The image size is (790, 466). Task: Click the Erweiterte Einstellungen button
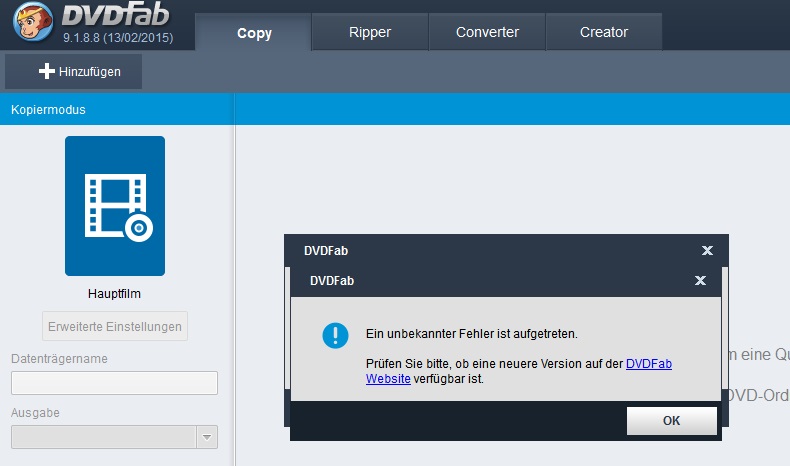(x=115, y=326)
